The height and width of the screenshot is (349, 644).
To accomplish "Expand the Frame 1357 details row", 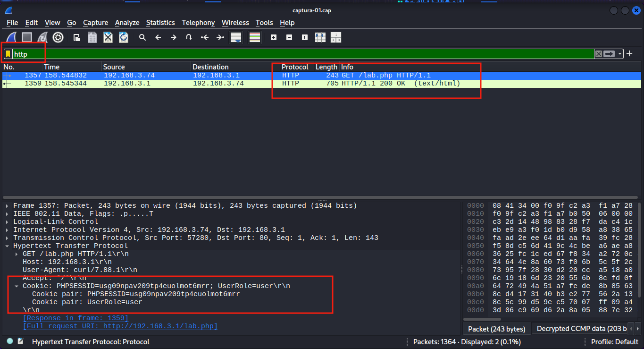I will point(7,206).
